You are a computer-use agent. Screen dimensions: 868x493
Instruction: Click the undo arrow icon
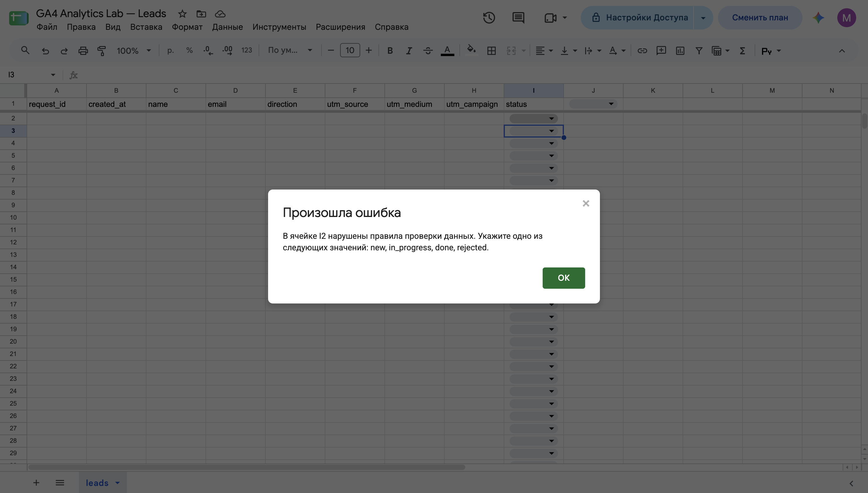tap(45, 51)
